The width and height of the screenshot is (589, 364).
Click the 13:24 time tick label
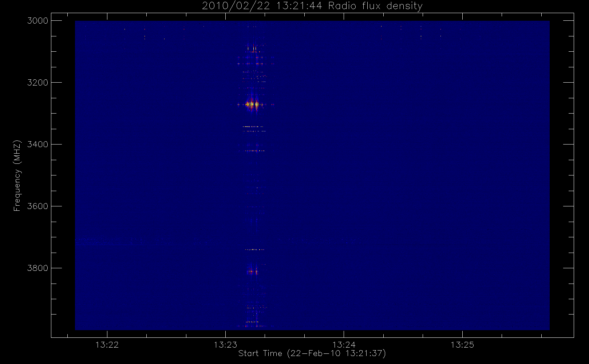click(344, 345)
